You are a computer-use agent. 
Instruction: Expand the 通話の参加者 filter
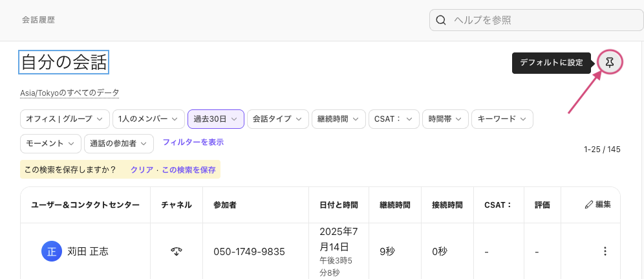119,144
